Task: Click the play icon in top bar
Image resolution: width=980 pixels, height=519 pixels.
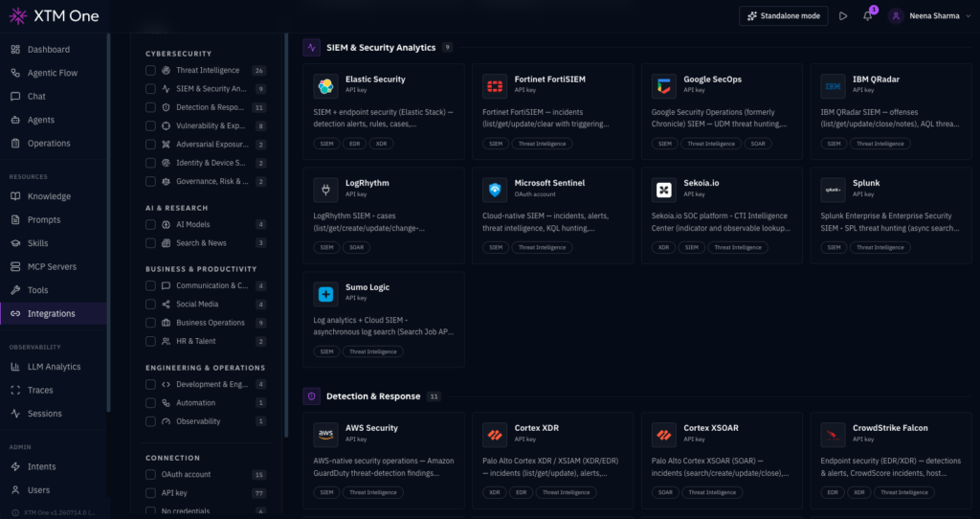Action: 843,16
